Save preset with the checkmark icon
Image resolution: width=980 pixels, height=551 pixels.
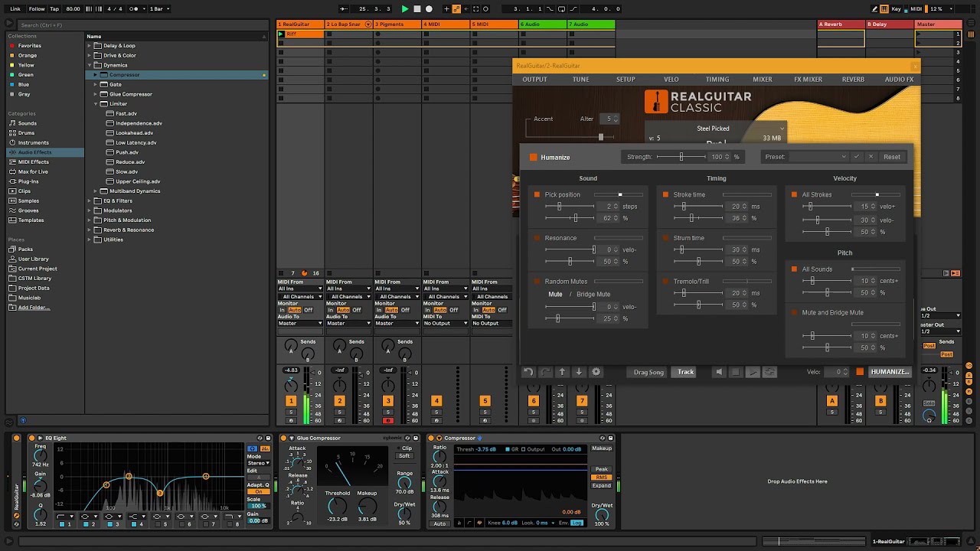857,157
